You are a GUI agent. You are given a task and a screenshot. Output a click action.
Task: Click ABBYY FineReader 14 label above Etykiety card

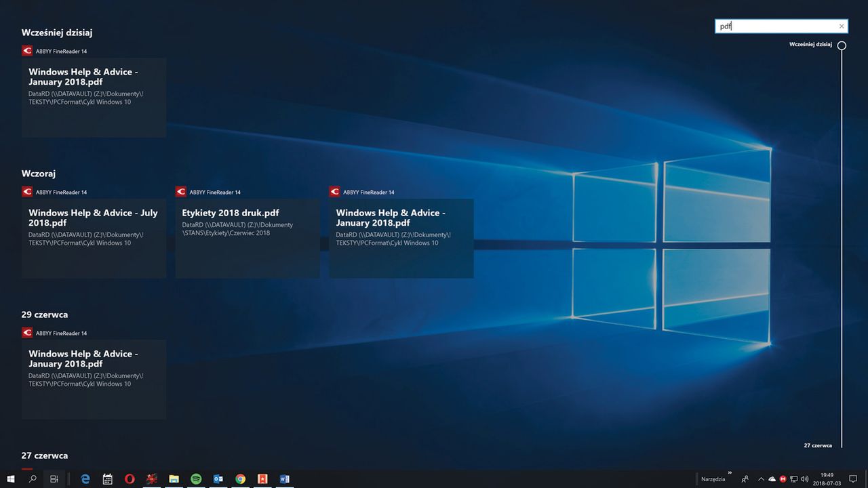coord(215,192)
